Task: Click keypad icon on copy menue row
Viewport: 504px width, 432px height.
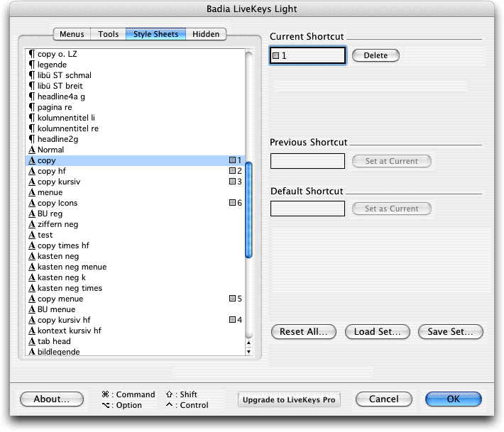Action: pos(232,299)
